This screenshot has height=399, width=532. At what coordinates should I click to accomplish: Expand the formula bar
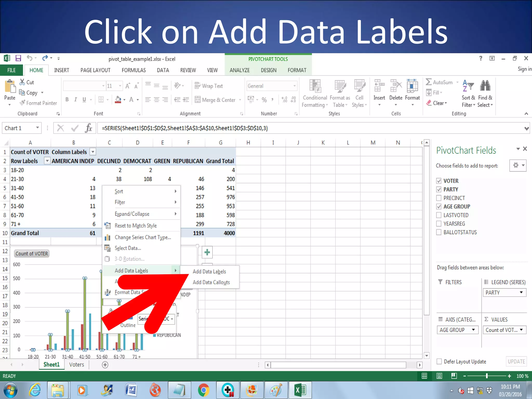(x=526, y=128)
